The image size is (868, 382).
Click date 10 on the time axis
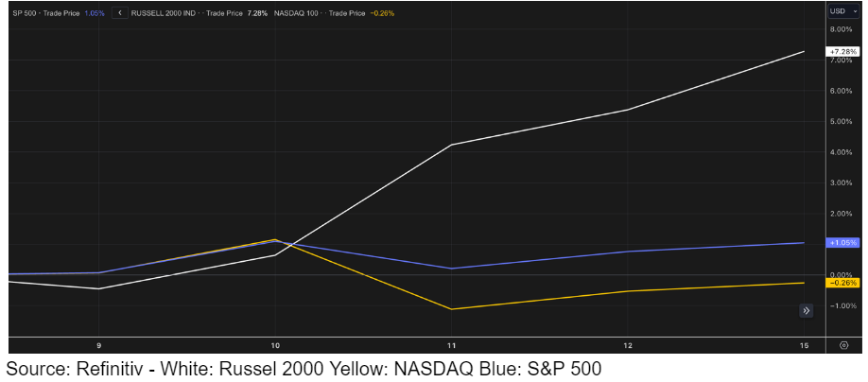(x=275, y=346)
